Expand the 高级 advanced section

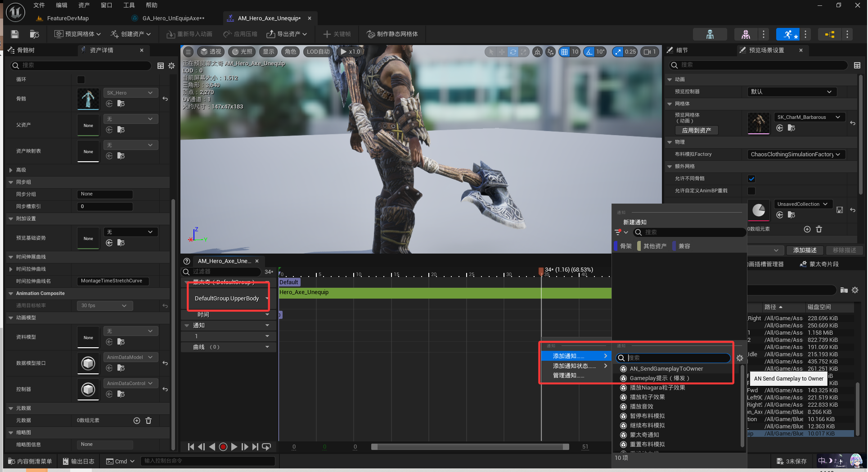(x=11, y=170)
